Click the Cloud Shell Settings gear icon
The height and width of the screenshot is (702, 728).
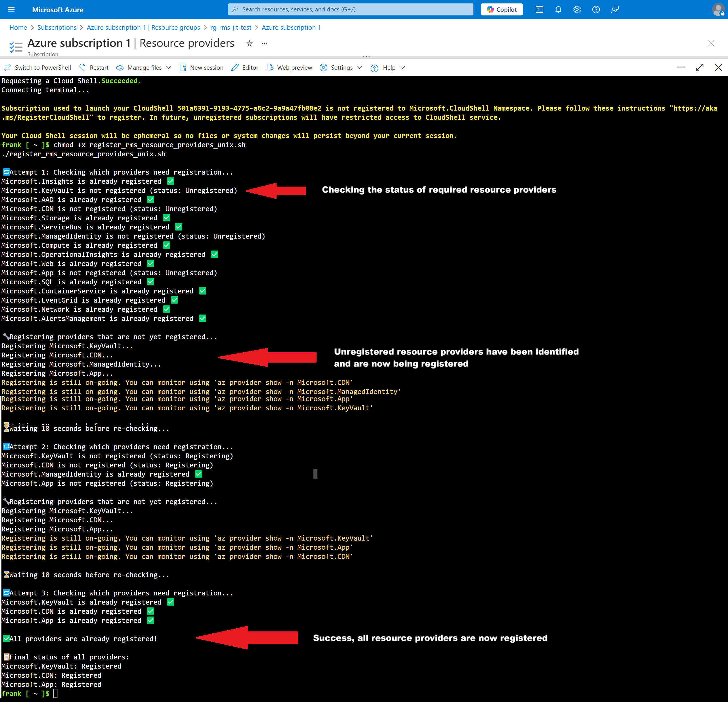[x=323, y=68]
